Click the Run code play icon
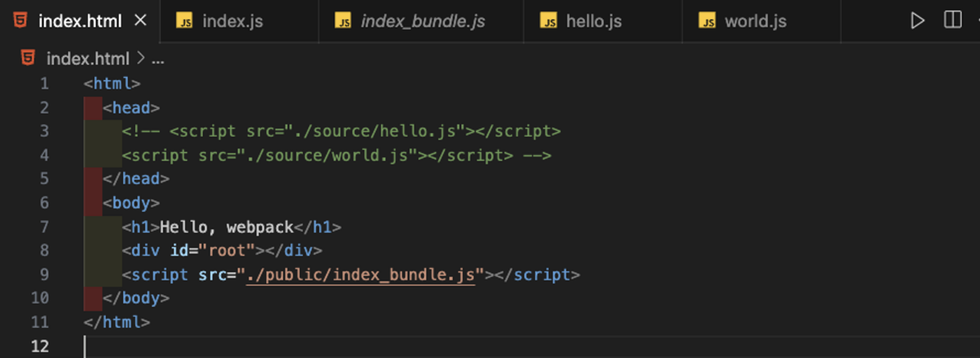 point(917,20)
